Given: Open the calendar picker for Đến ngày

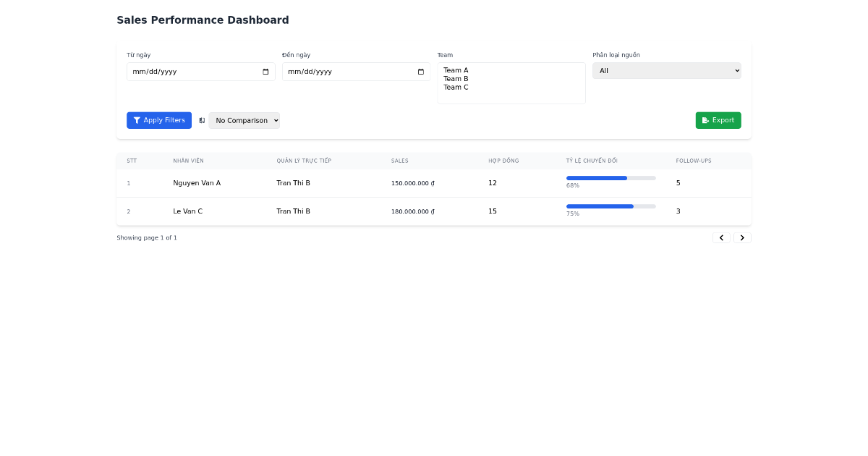Looking at the screenshot, I should [x=420, y=72].
